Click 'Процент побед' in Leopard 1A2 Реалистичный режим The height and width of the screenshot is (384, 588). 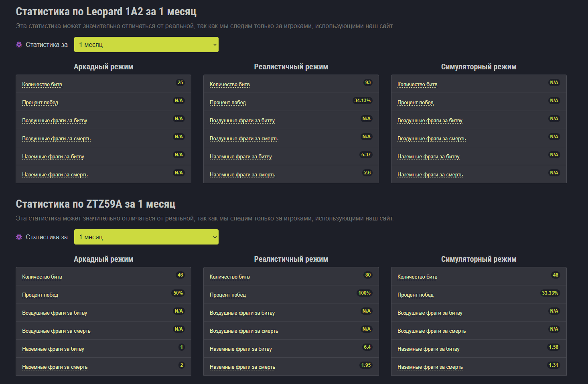228,102
